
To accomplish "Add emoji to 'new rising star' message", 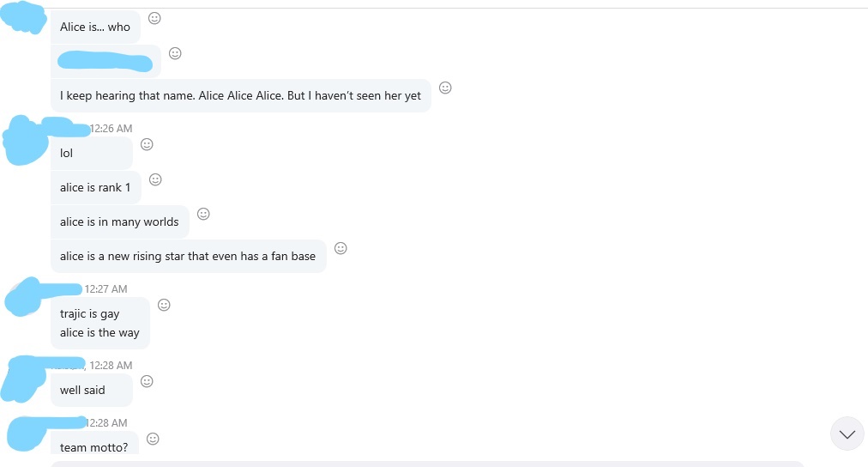I will (x=341, y=248).
